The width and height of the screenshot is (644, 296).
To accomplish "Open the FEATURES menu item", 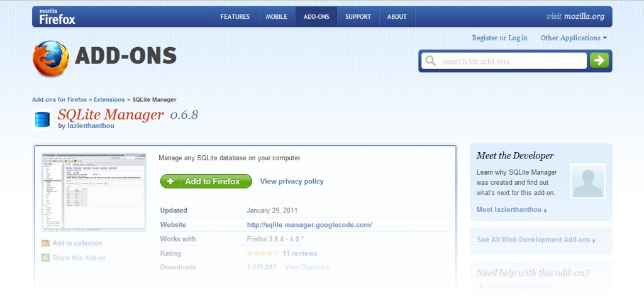I will [235, 17].
